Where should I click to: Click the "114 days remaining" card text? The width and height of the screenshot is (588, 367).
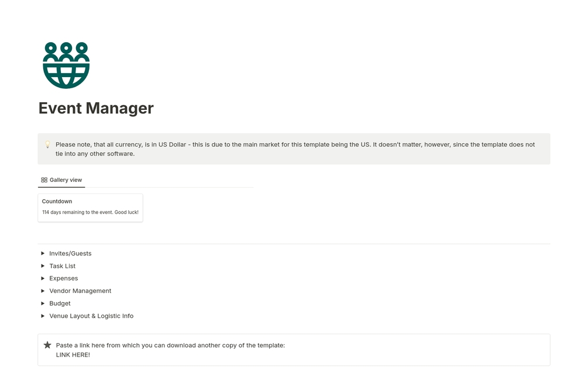90,213
